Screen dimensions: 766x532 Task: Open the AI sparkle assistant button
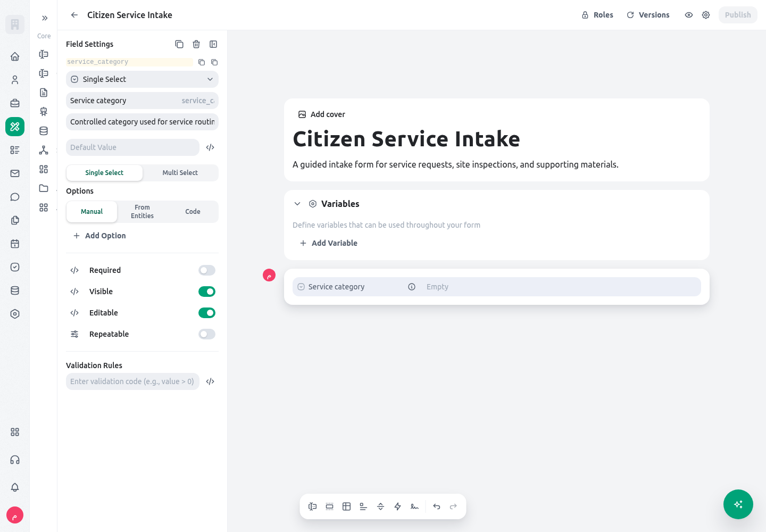click(738, 504)
